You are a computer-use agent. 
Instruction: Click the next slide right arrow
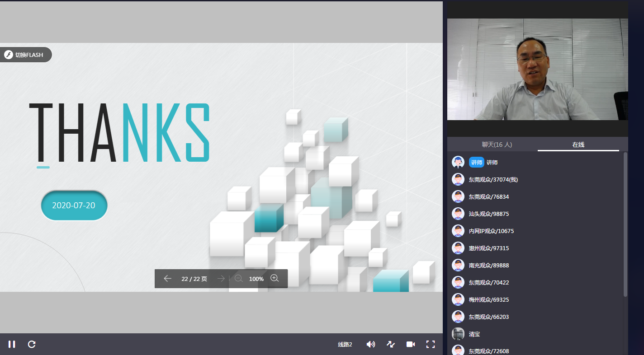pos(221,279)
